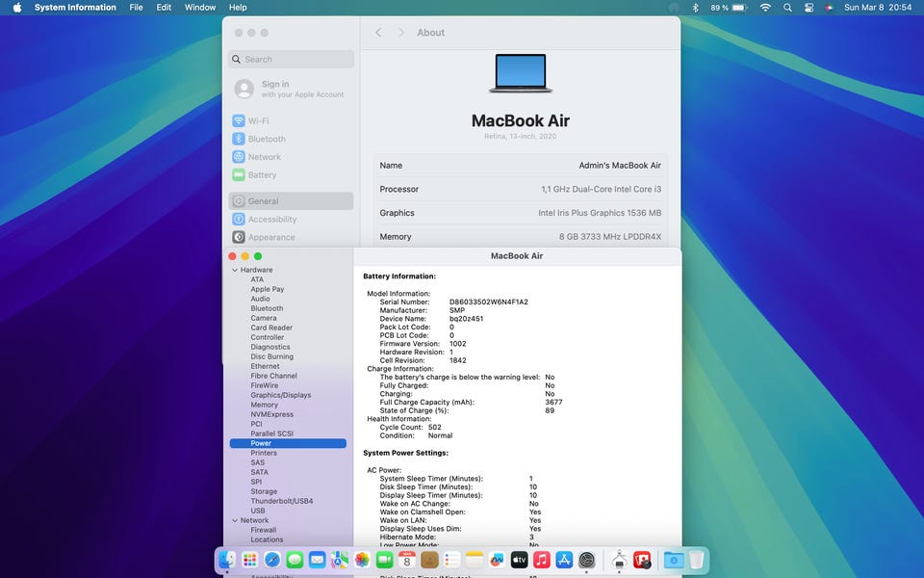Select Firewall under Network

[x=263, y=530]
